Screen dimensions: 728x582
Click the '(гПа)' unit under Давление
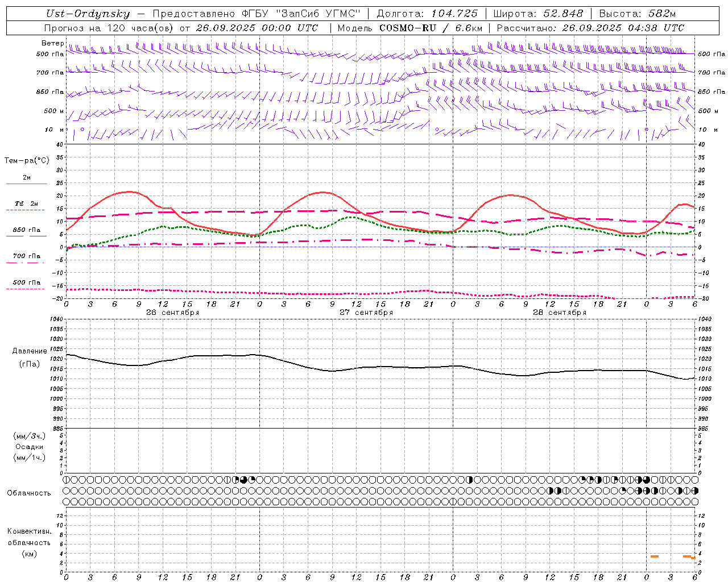pyautogui.click(x=30, y=364)
